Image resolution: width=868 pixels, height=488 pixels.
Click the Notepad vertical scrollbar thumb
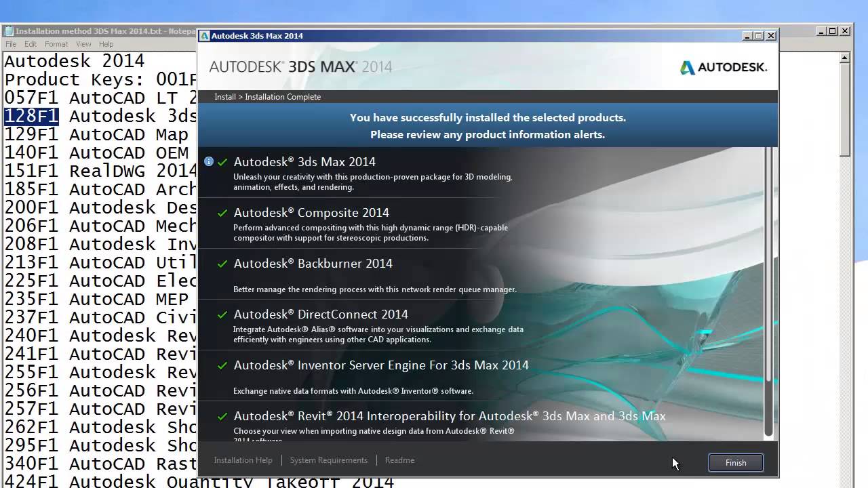pyautogui.click(x=845, y=111)
